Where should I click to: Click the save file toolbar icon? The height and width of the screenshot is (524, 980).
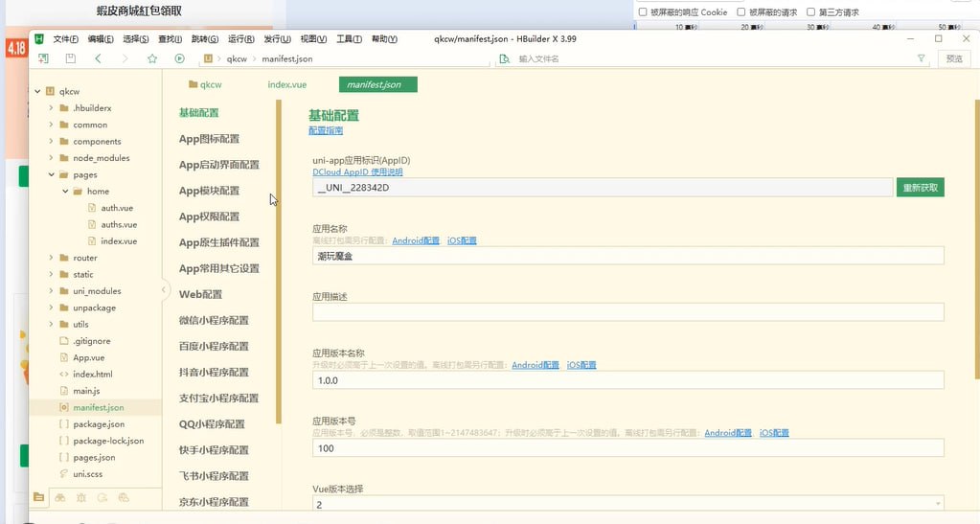70,58
